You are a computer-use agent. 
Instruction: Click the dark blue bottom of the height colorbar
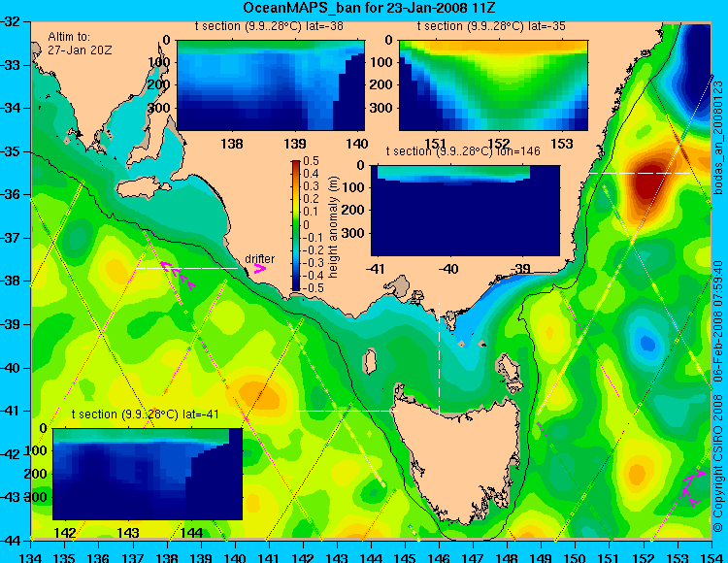[x=296, y=287]
